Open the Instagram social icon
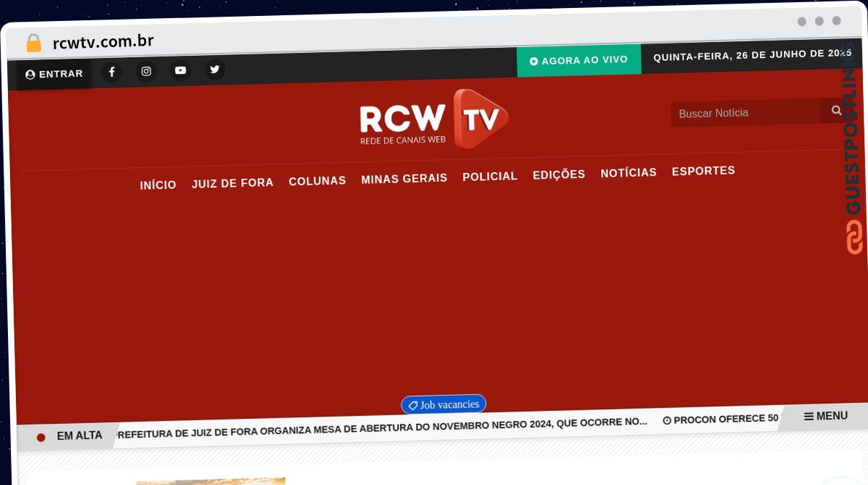This screenshot has height=485, width=868. pos(146,72)
